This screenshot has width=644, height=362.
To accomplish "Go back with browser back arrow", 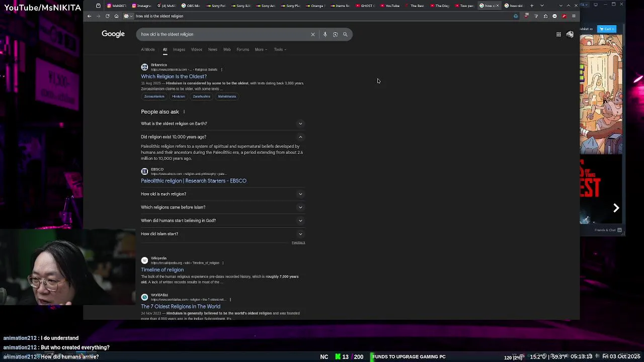I will point(89,16).
